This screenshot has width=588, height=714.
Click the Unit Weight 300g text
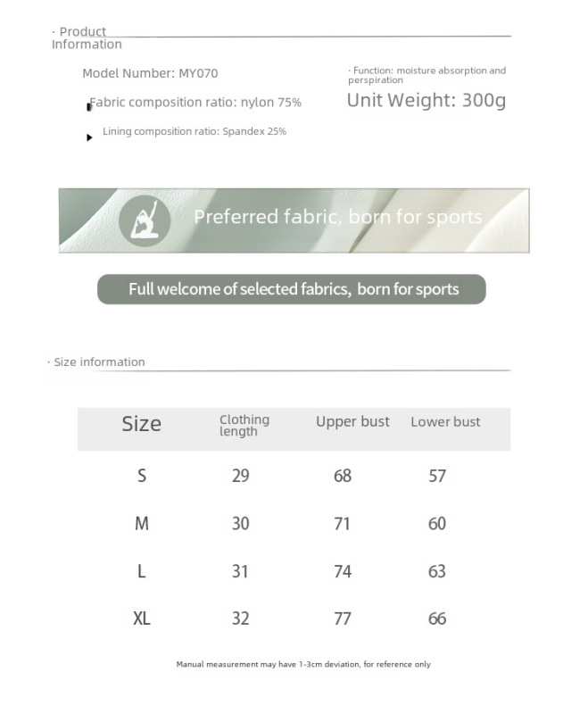427,100
